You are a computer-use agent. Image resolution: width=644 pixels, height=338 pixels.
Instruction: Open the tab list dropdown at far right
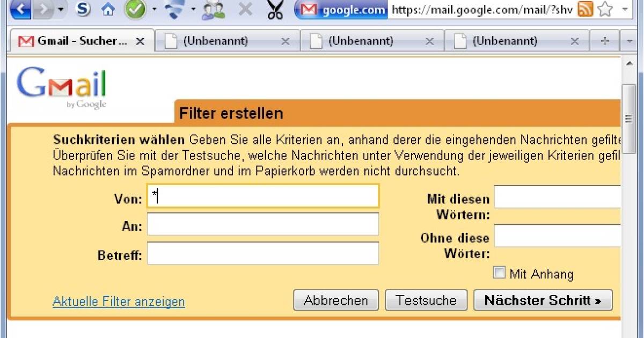pos(629,40)
